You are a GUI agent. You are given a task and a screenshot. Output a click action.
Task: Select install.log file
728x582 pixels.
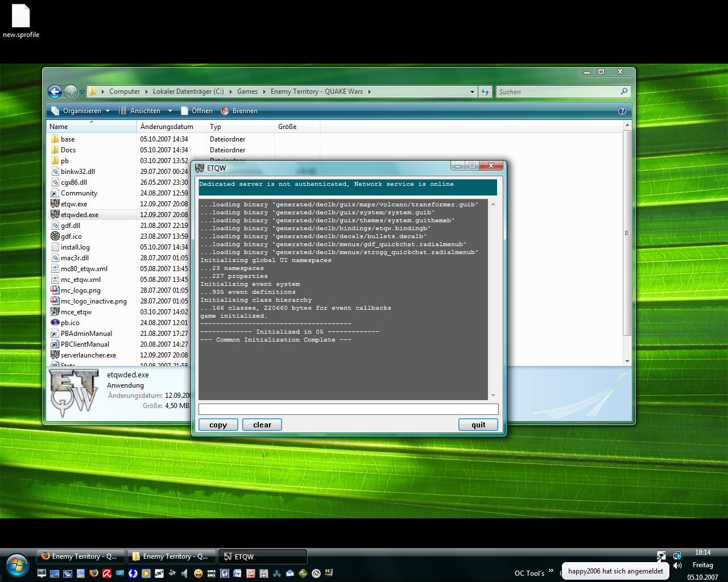[75, 247]
